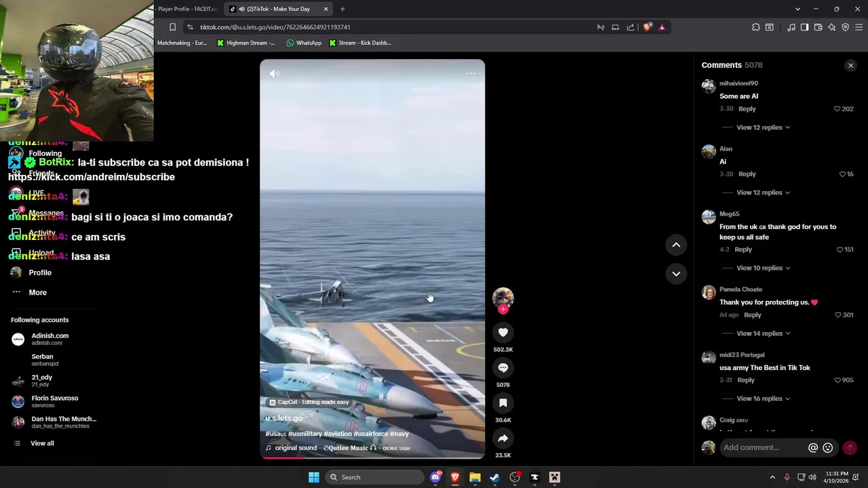
Task: Insert a mention with the @ icon
Action: [x=813, y=448]
